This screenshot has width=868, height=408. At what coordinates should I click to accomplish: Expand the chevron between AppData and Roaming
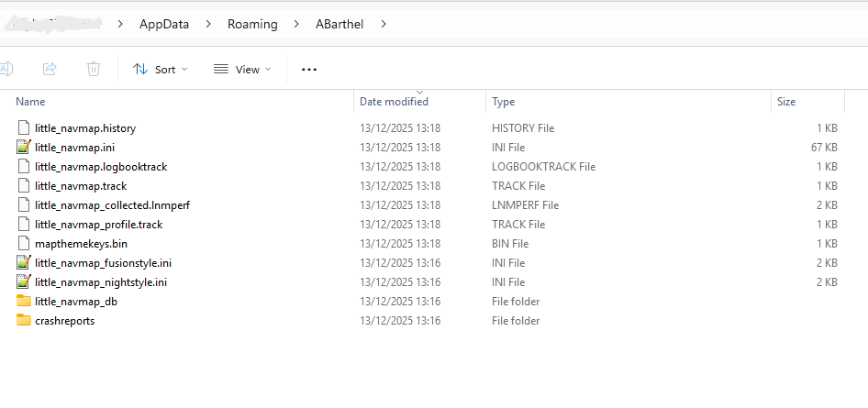tap(208, 25)
